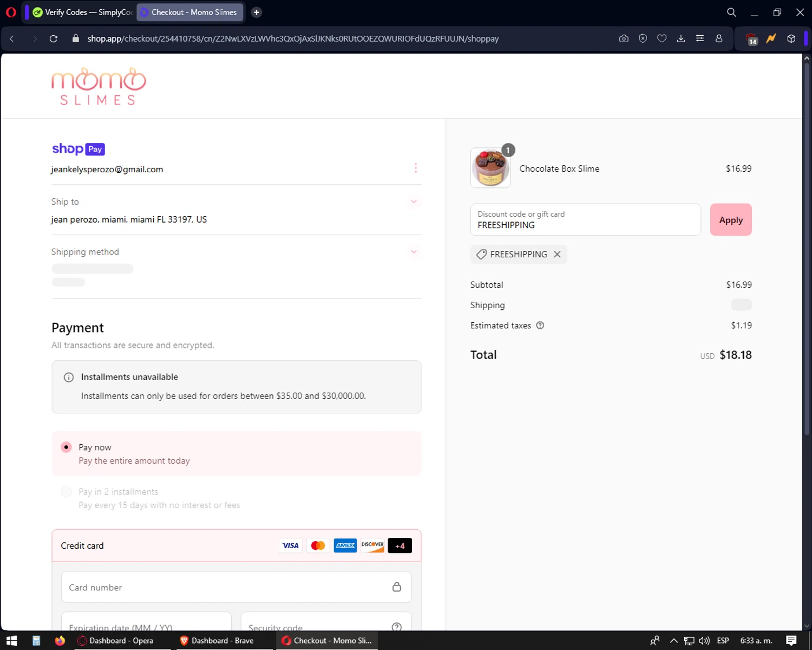This screenshot has height=650, width=812.
Task: Select the Pay now radio option
Action: coord(66,447)
